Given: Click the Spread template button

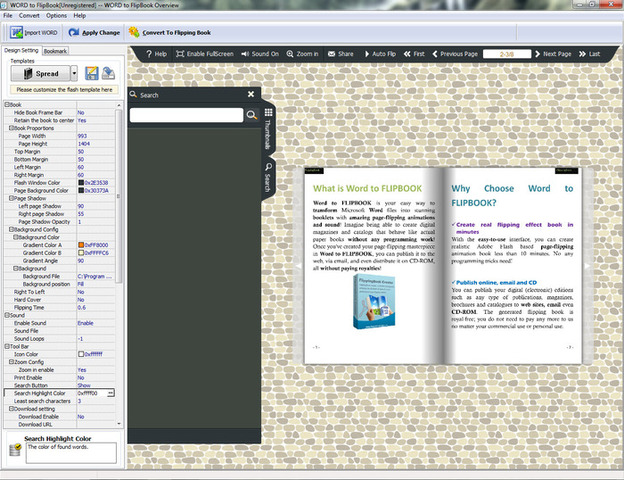Looking at the screenshot, I should 40,73.
